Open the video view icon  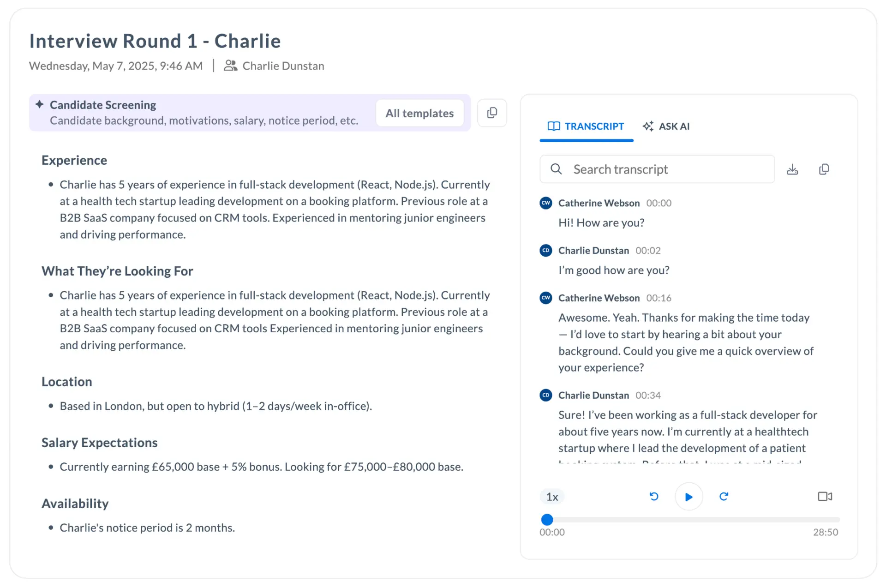pyautogui.click(x=825, y=496)
